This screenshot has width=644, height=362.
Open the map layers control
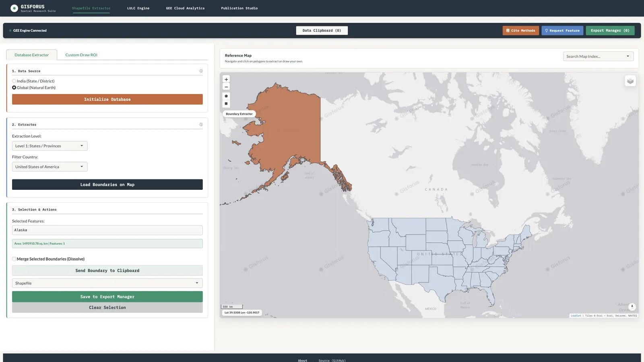(x=630, y=81)
